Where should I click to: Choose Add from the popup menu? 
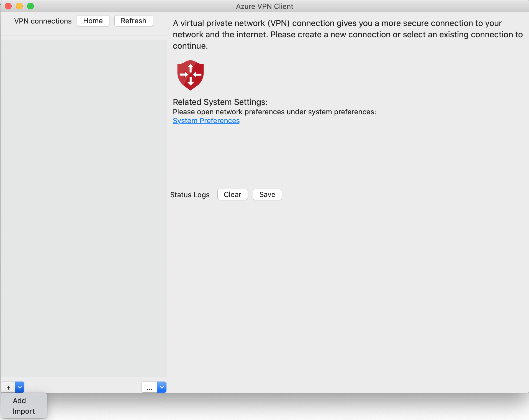pyautogui.click(x=19, y=401)
